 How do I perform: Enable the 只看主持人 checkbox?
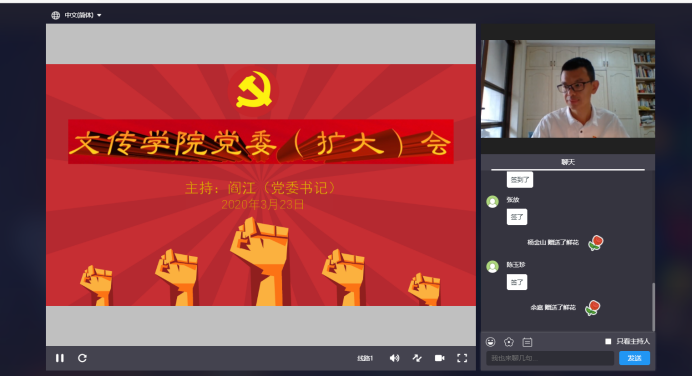[x=608, y=341]
